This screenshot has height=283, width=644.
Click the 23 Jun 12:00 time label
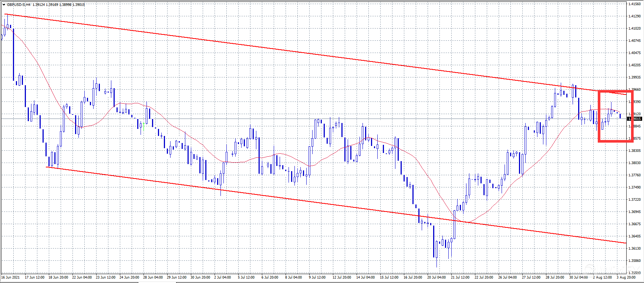105,277
